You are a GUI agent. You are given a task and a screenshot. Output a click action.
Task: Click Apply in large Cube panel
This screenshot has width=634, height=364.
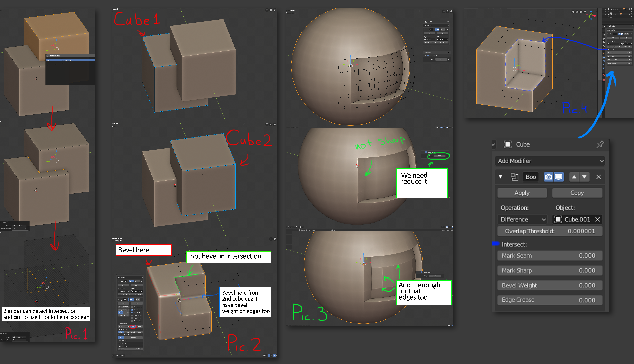(x=522, y=193)
